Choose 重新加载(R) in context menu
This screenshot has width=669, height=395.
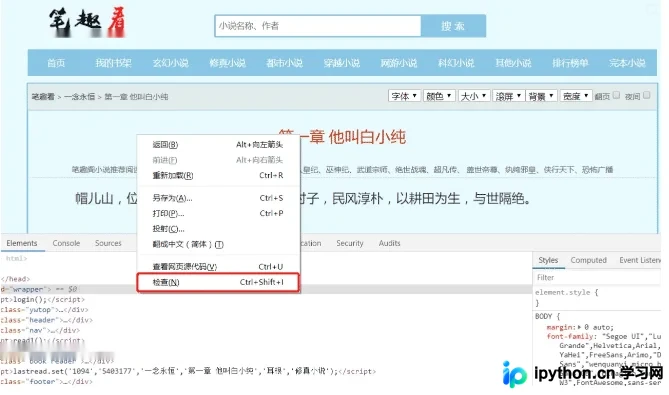click(218, 175)
